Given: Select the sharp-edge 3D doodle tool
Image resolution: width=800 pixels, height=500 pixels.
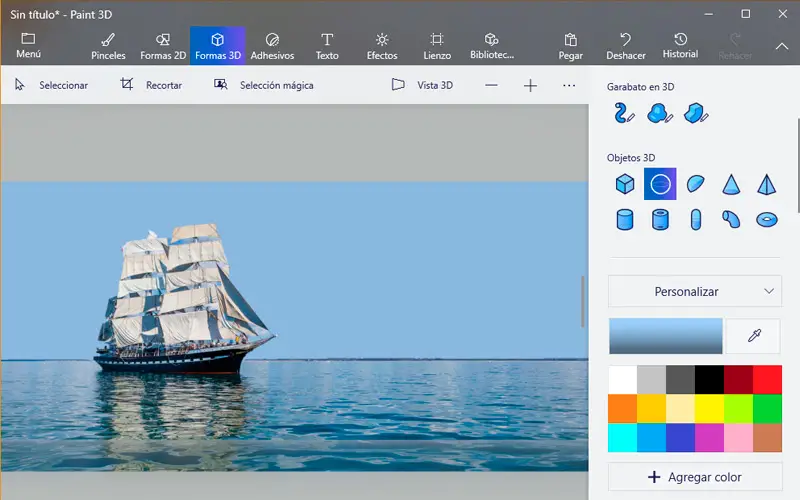Looking at the screenshot, I should pyautogui.click(x=696, y=113).
